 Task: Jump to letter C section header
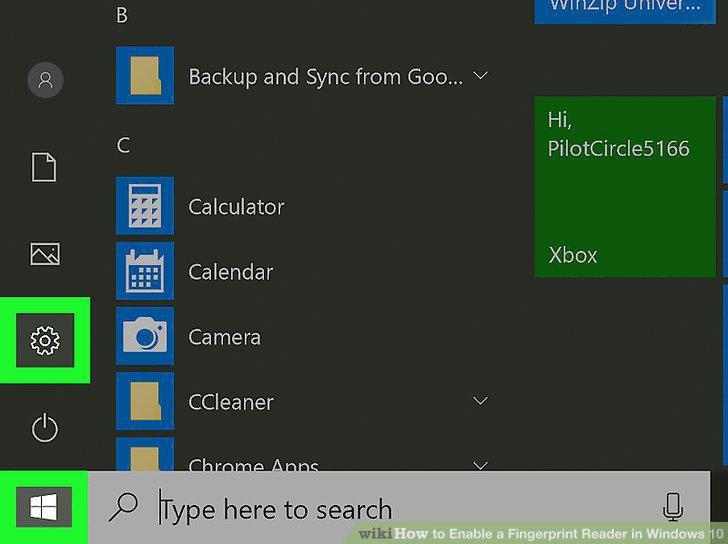(123, 145)
